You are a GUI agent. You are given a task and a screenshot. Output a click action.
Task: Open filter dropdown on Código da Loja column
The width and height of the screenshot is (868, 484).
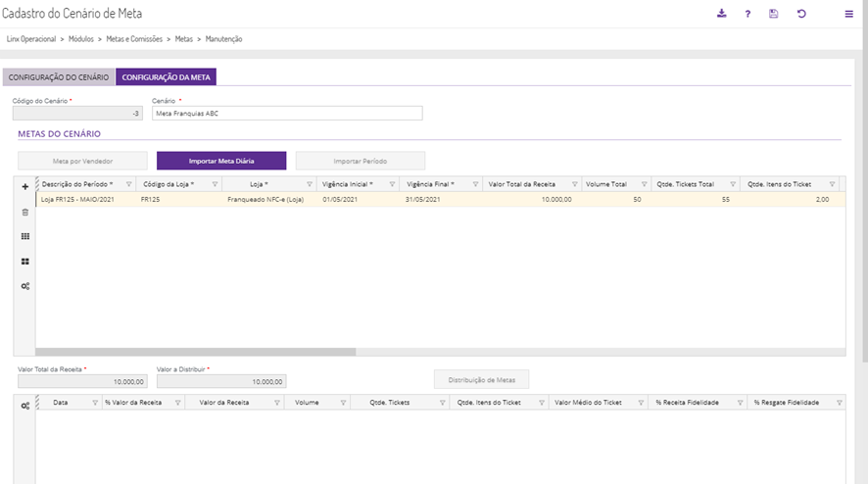(x=214, y=184)
